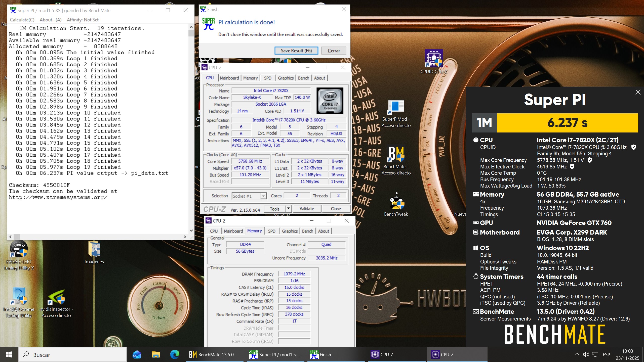Open the Imágenes folder icon
The width and height of the screenshot is (644, 362).
point(94,249)
